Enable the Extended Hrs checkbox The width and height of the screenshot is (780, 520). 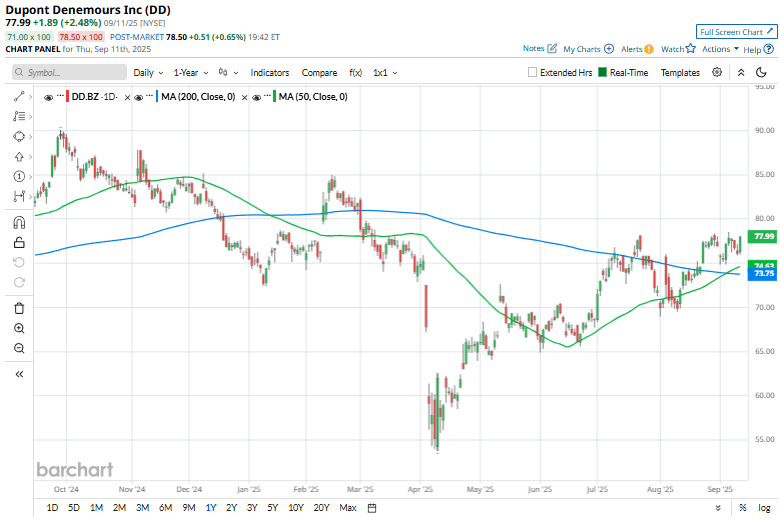pyautogui.click(x=532, y=72)
